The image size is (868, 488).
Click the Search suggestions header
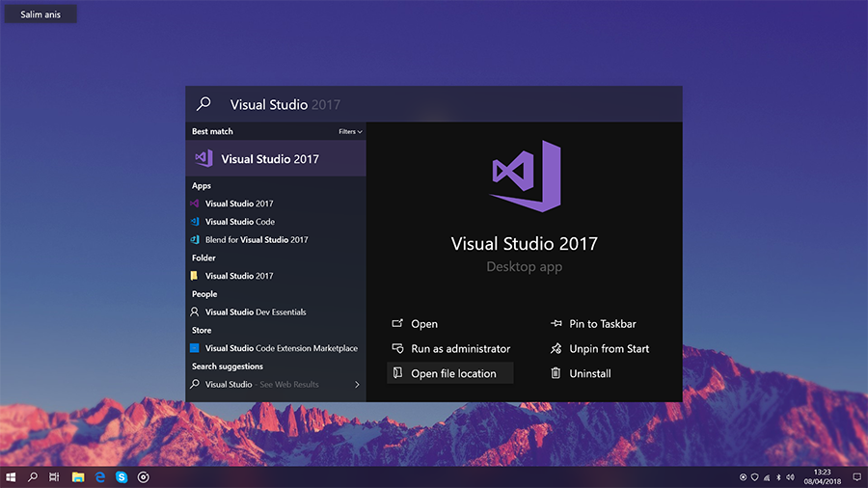(228, 366)
